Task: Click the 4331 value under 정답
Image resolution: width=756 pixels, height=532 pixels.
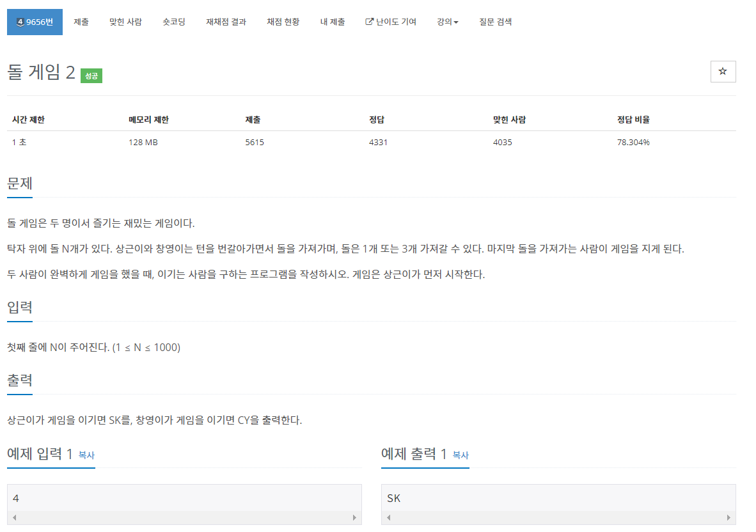Action: coord(378,142)
